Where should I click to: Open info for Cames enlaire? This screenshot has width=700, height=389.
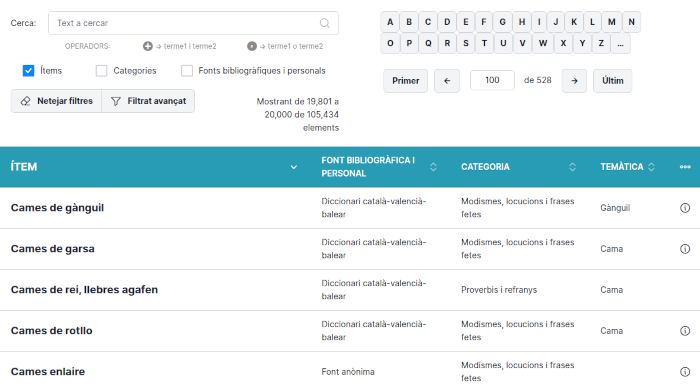[x=685, y=372]
